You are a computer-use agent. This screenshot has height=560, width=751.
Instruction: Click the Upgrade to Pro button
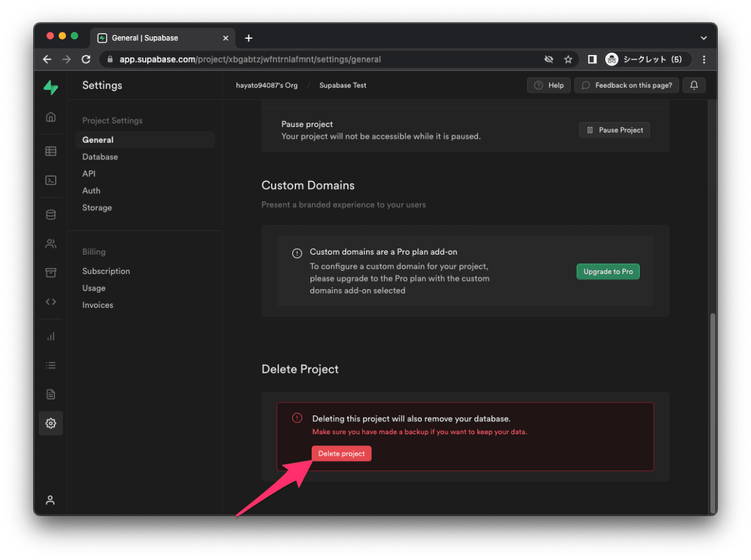(x=608, y=272)
